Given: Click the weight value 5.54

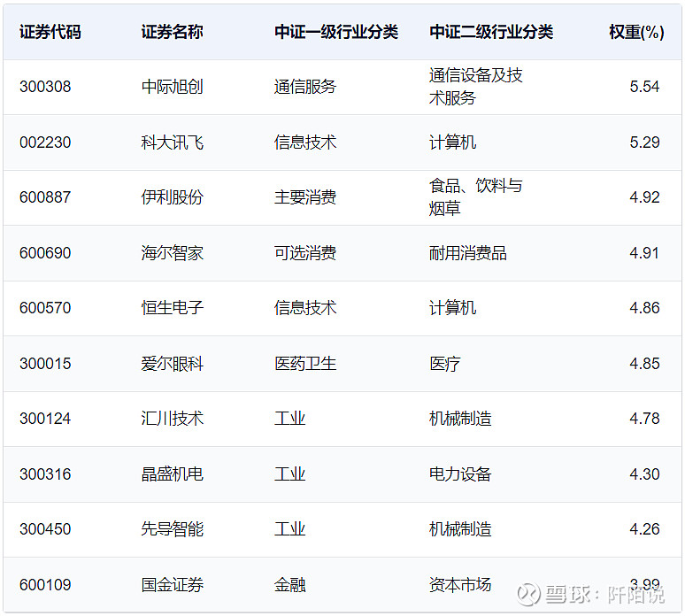Looking at the screenshot, I should [644, 87].
